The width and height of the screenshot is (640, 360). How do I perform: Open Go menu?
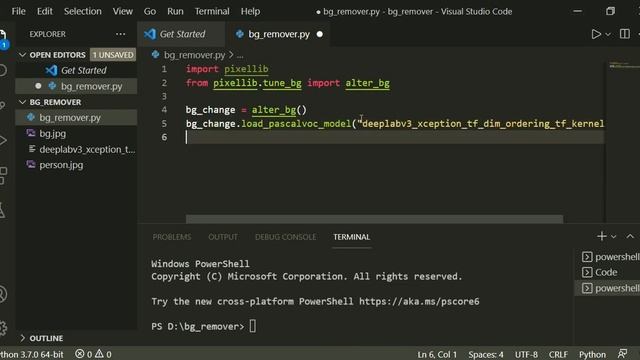[x=150, y=11]
